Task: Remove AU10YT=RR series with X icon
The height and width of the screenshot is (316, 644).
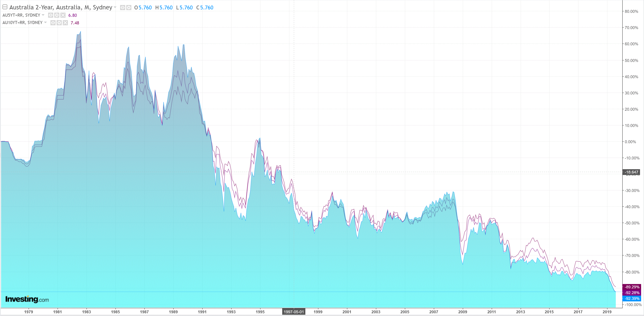Action: tap(65, 23)
